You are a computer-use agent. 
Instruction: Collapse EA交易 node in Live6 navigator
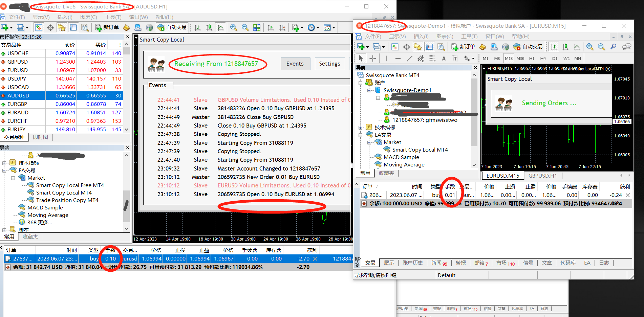4,171
